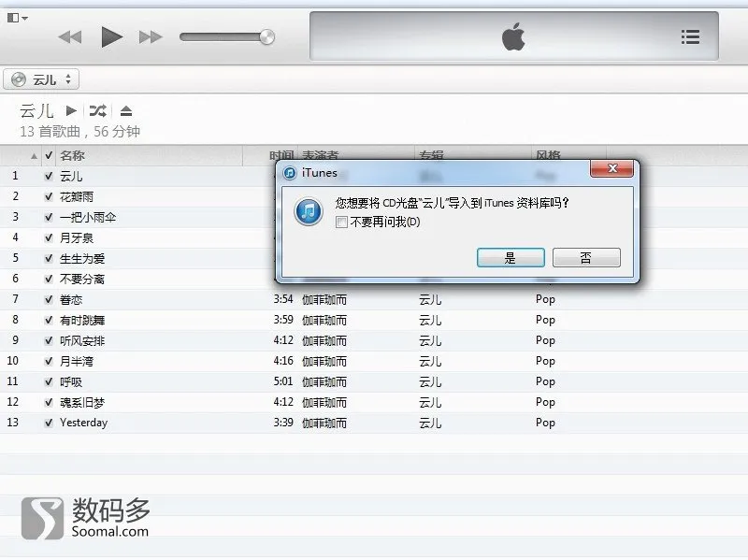Select the track name 不要分离
Image resolution: width=748 pixels, height=560 pixels.
pos(82,280)
